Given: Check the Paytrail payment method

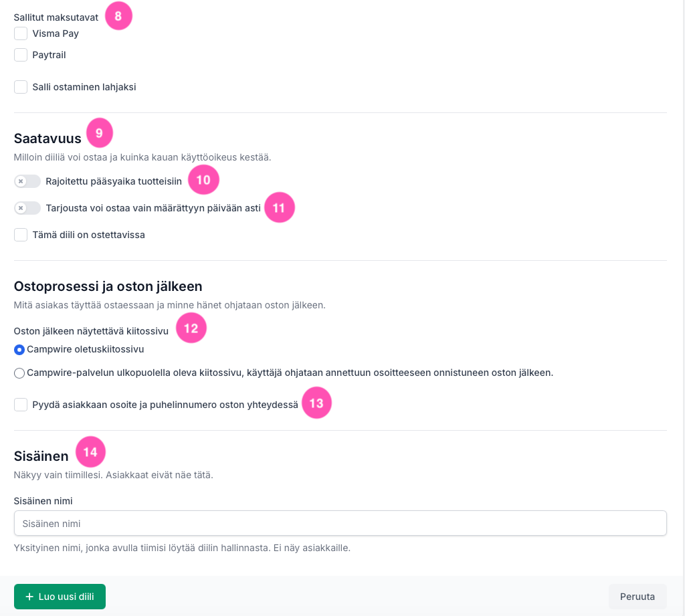Looking at the screenshot, I should (21, 55).
